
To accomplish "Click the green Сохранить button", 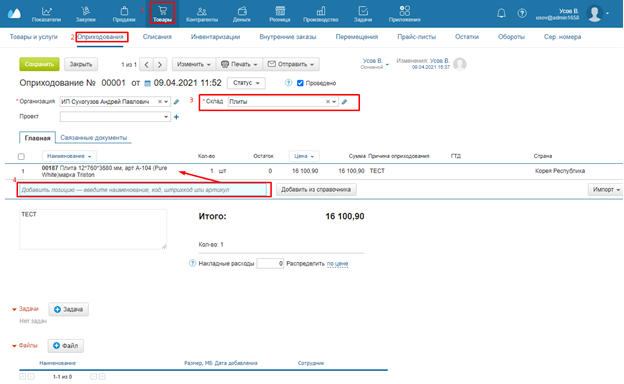I will click(39, 64).
